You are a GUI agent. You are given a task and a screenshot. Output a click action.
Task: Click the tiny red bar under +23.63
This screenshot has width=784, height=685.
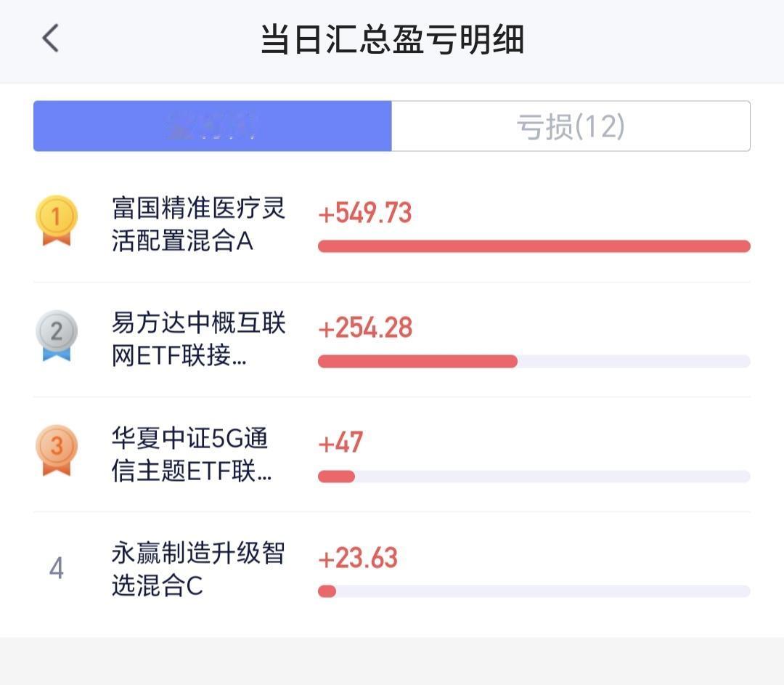click(327, 591)
